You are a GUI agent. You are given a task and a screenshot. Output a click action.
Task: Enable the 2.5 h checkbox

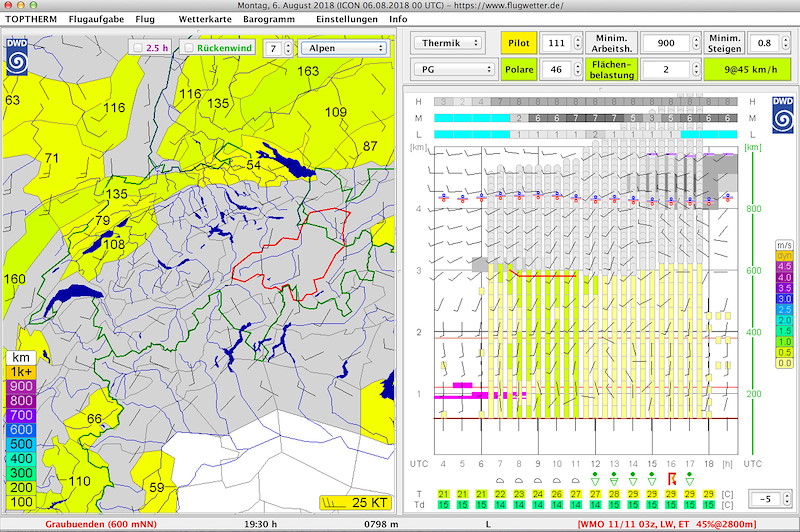tap(138, 48)
